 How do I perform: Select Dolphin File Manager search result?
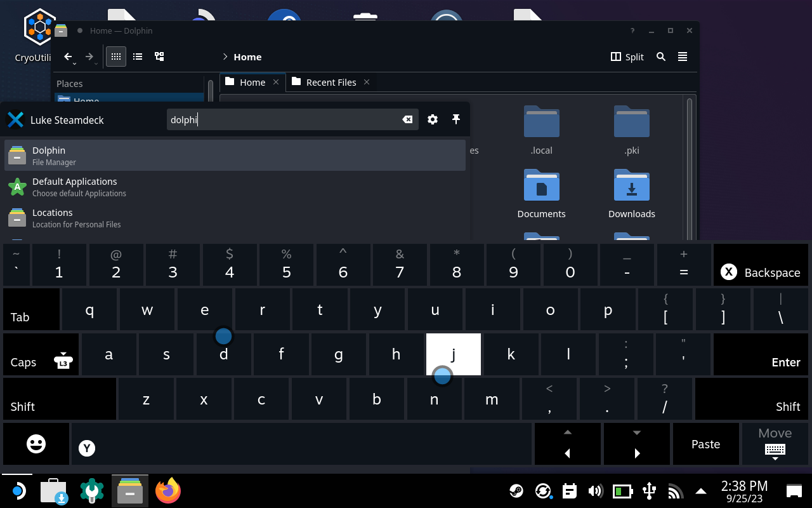(x=235, y=155)
